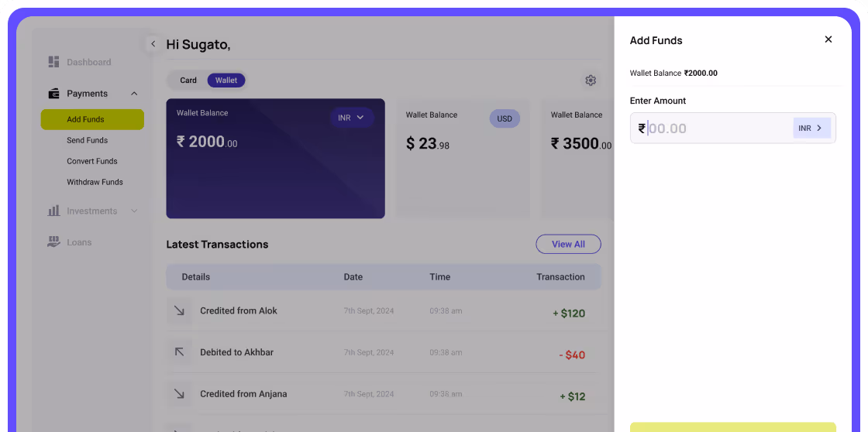Image resolution: width=868 pixels, height=432 pixels.
Task: Open settings via the gear icon
Action: click(x=591, y=81)
